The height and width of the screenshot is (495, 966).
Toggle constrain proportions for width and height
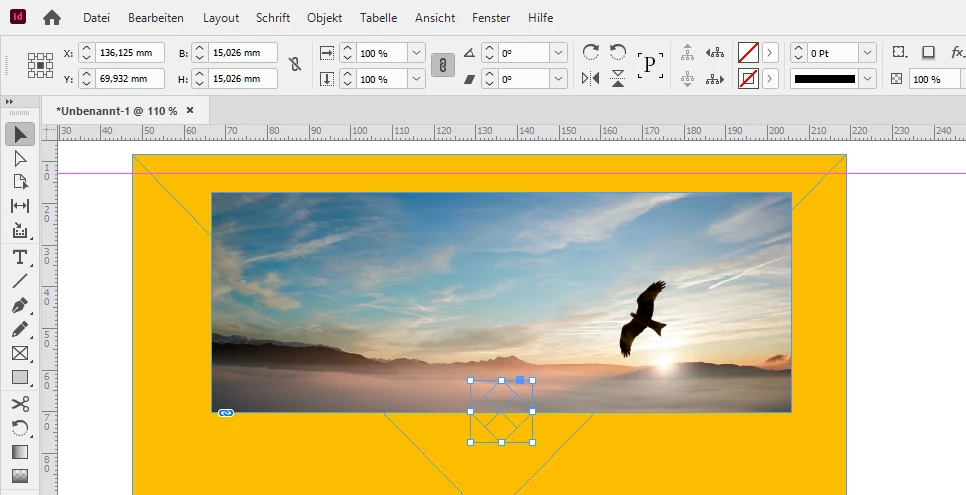[x=295, y=64]
